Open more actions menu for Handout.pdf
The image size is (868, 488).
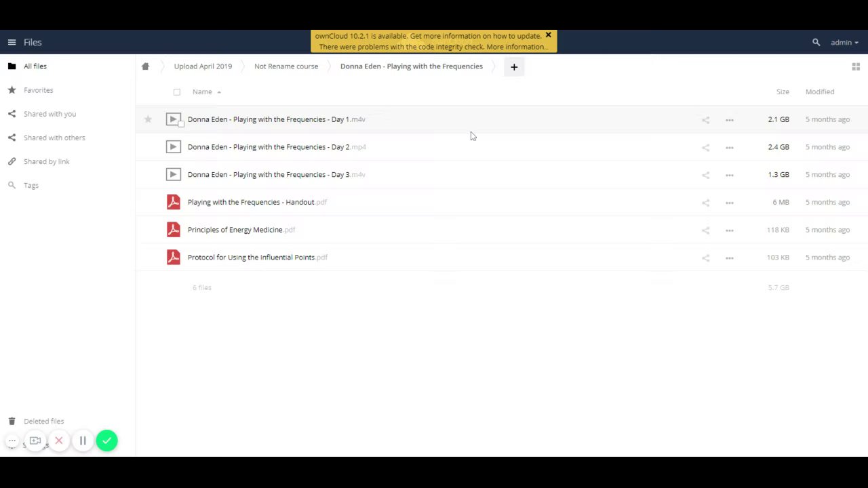730,203
